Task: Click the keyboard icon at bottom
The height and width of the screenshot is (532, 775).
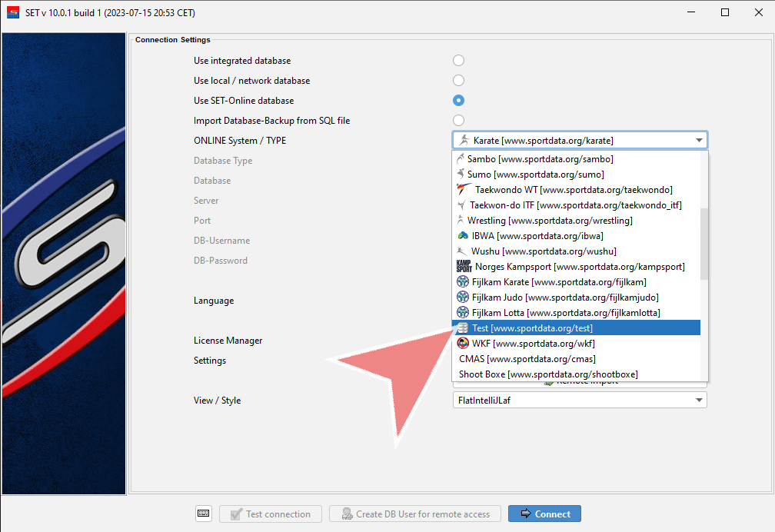Action: click(x=203, y=514)
